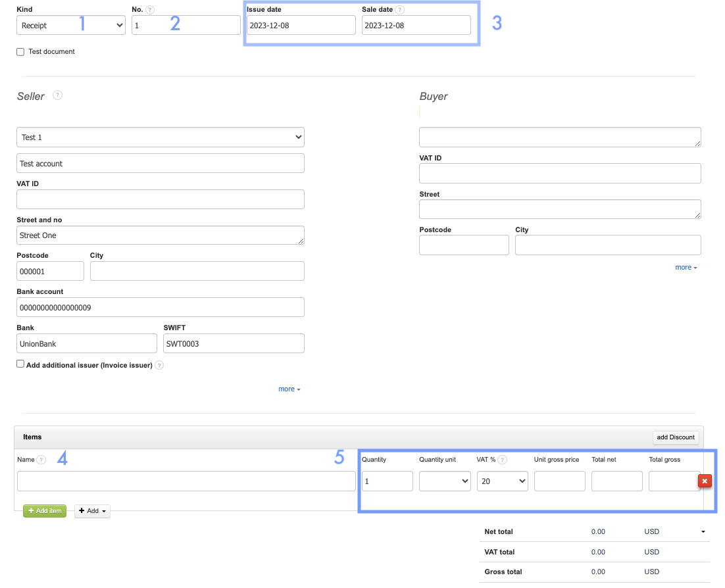Open the currency dropdown arrow by Net total

(703, 531)
